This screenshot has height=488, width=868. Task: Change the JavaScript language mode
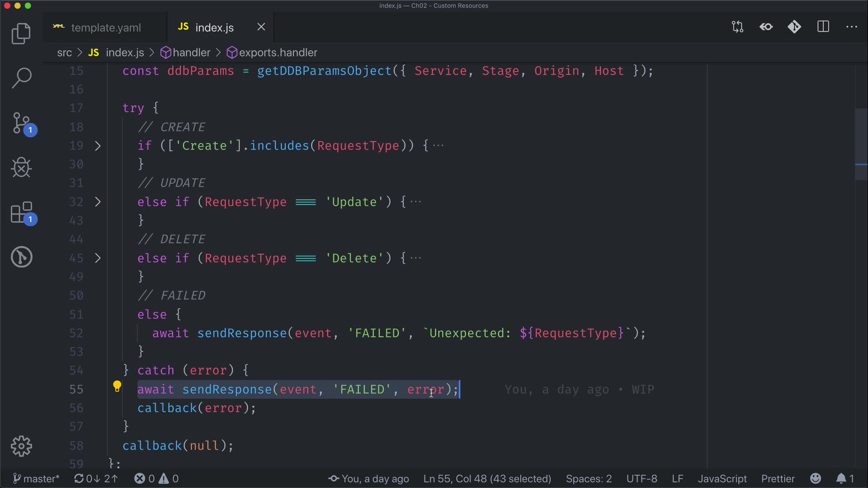[x=722, y=479]
